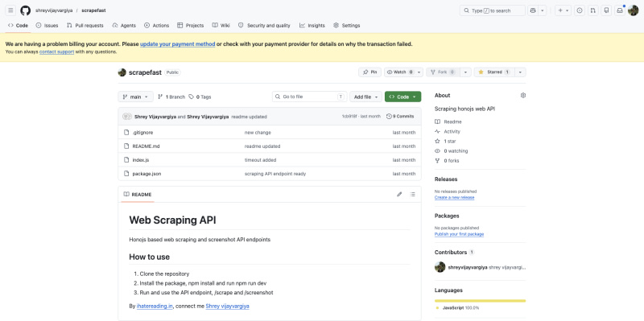The height and width of the screenshot is (321, 644).
Task: Expand the Watch options dropdown arrow
Action: tap(419, 72)
